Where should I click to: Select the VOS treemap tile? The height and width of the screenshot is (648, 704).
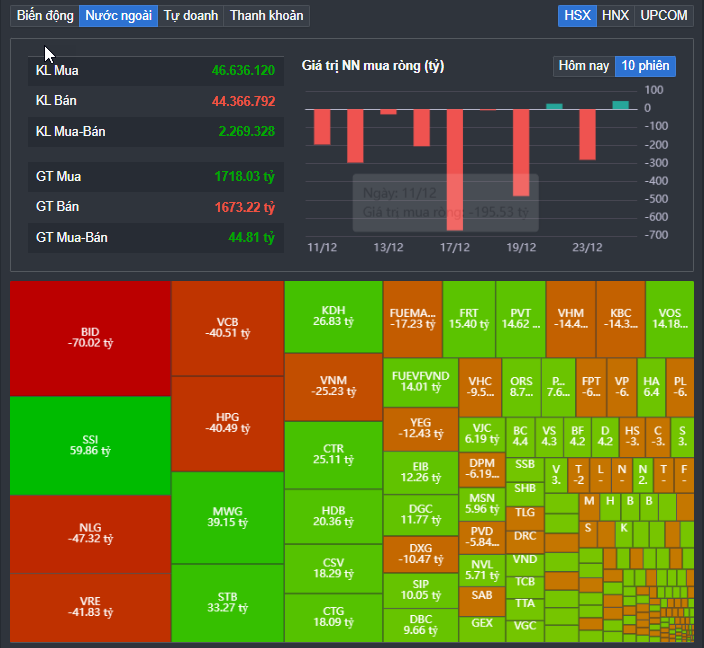(x=670, y=319)
